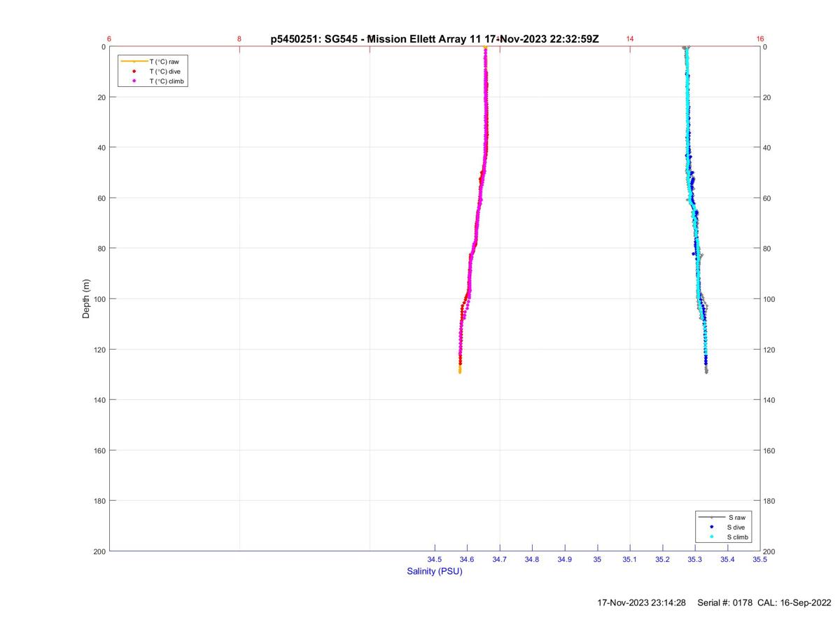The height and width of the screenshot is (620, 840).
Task: Click left depth tick label 80
Action: point(101,249)
